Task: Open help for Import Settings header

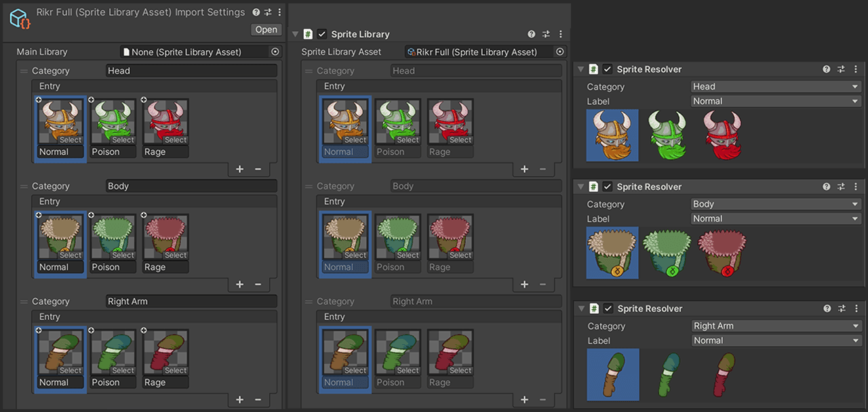Action: 256,12
